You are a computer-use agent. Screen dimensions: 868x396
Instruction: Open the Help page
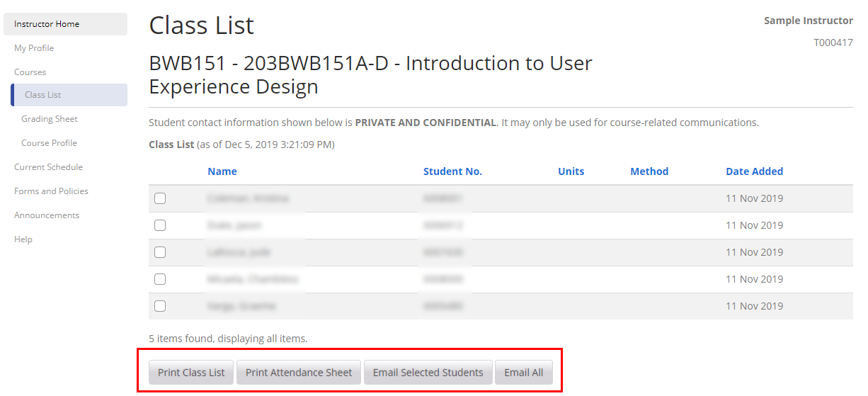tap(23, 239)
